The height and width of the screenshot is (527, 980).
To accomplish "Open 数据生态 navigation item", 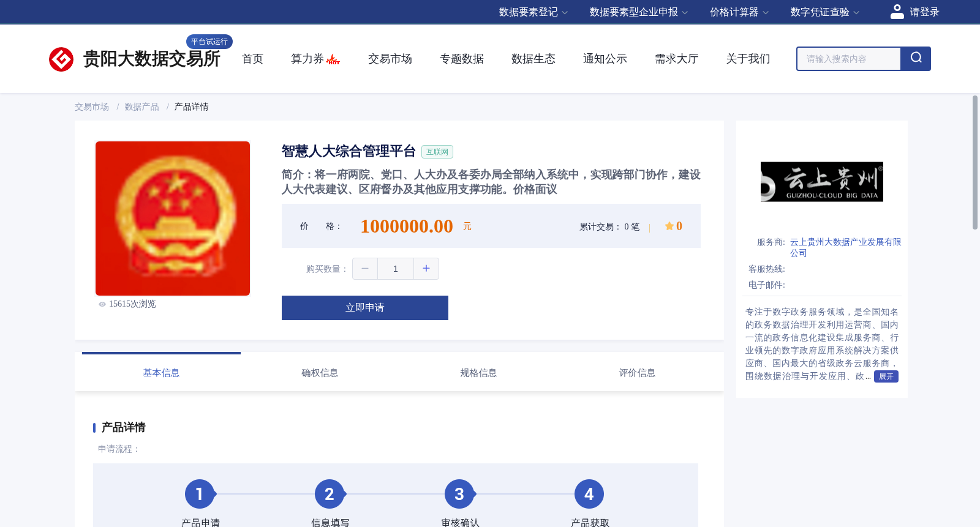I will pos(533,59).
